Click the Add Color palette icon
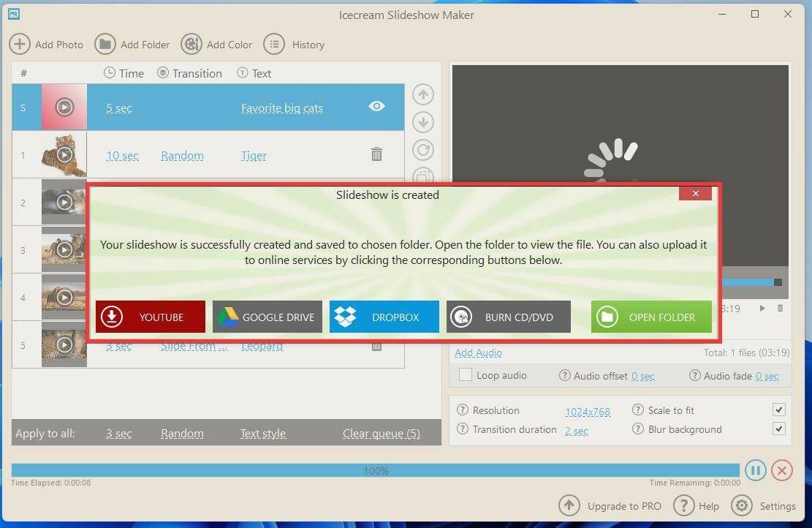 tap(191, 44)
